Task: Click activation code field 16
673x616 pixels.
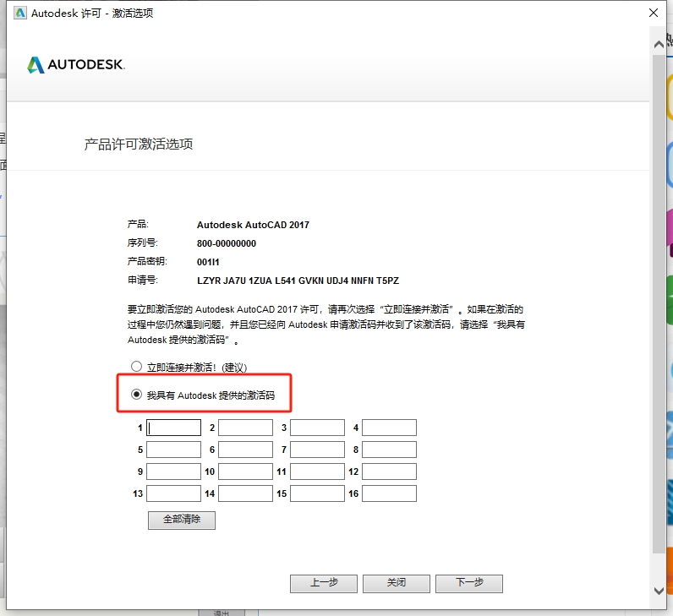Action: [389, 493]
